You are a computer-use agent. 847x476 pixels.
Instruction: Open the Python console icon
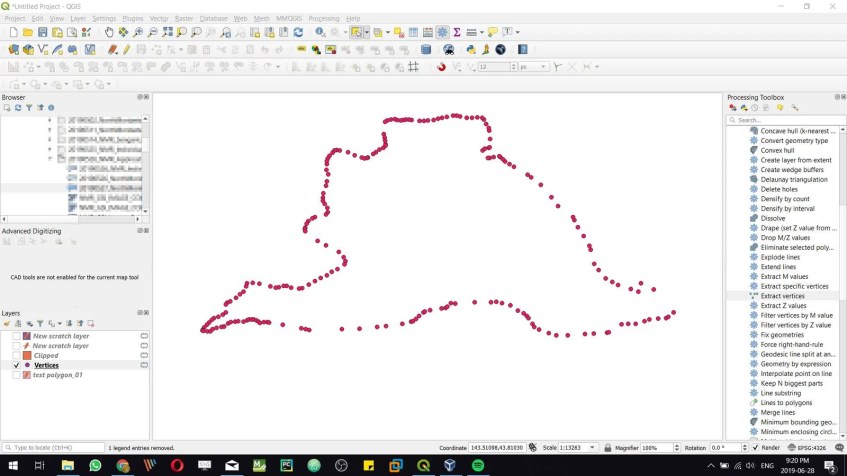(471, 50)
